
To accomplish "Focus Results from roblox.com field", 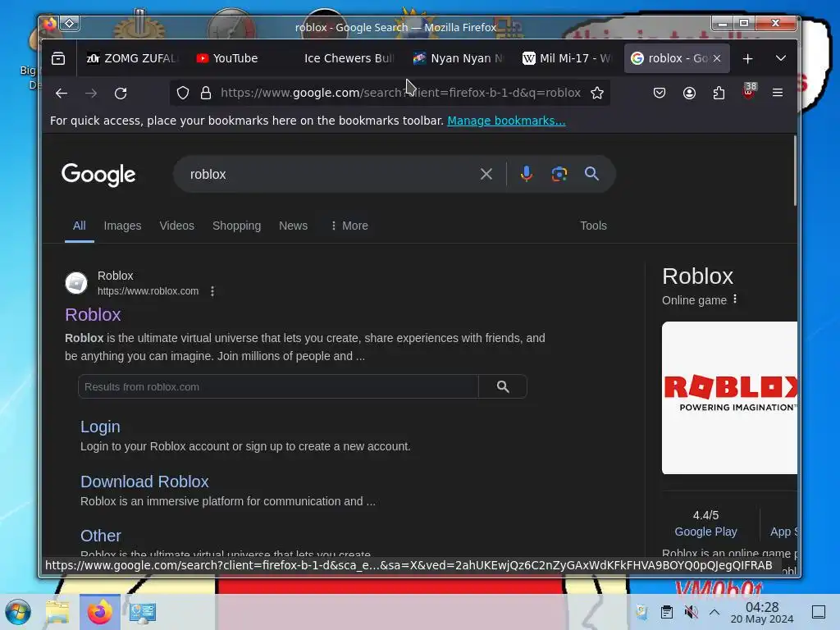I will [278, 387].
